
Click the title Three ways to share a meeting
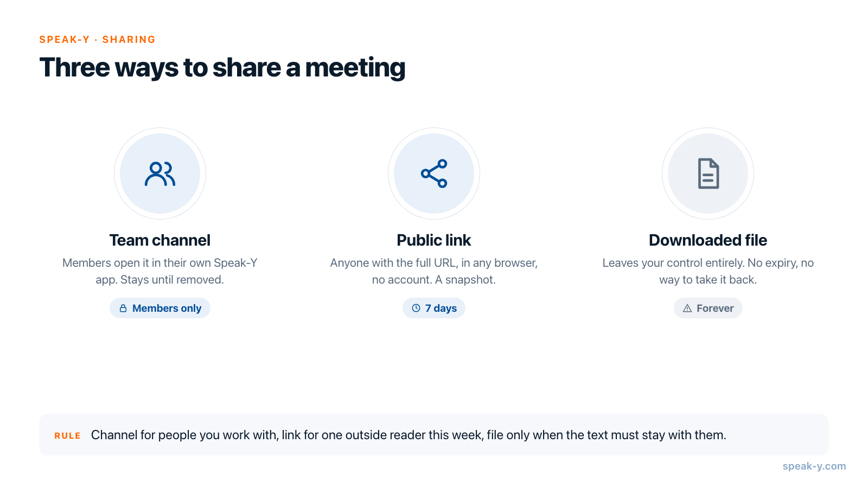click(x=222, y=68)
